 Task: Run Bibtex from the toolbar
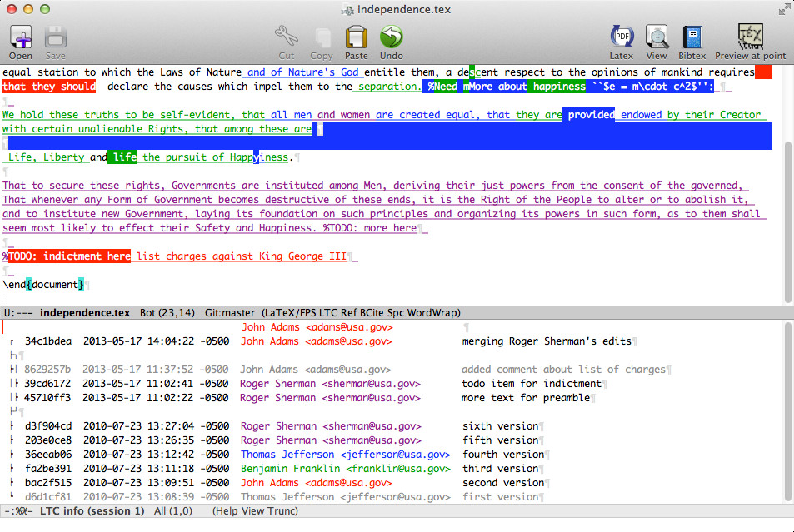click(692, 37)
